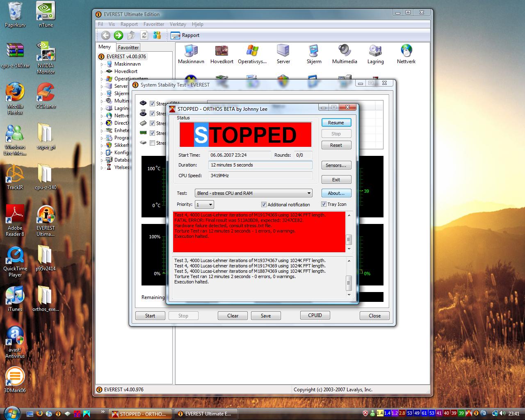Open the Lagring category icon
This screenshot has height=420, width=525.
pos(375,54)
